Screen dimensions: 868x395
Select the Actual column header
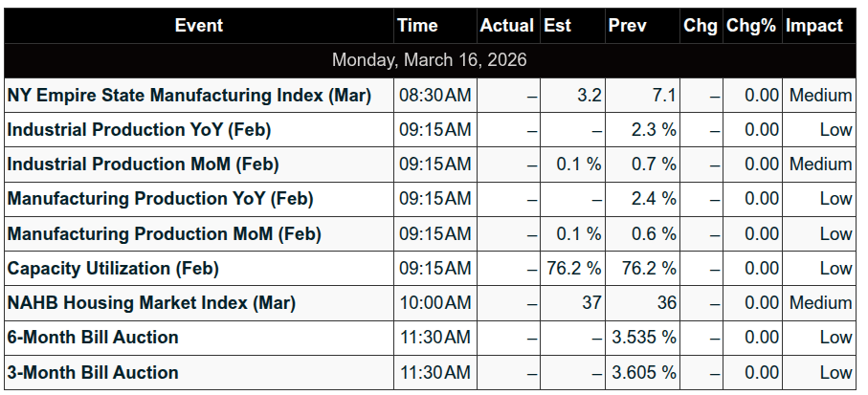click(507, 26)
